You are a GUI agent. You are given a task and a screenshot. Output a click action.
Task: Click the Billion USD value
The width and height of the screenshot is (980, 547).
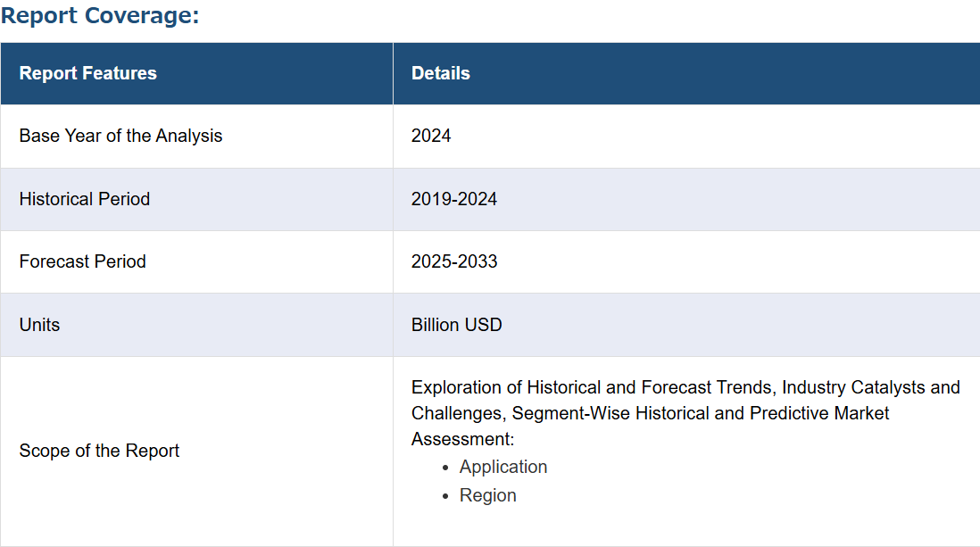[456, 325]
